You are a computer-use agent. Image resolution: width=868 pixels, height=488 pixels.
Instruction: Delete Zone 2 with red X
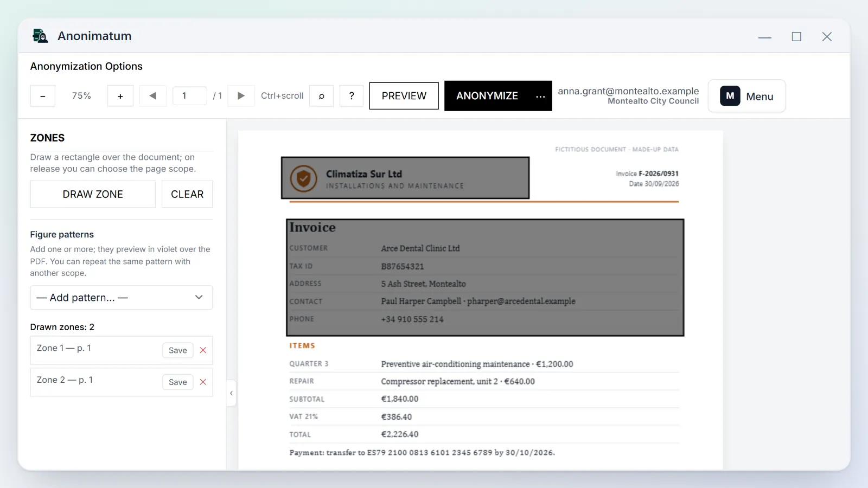(x=203, y=382)
